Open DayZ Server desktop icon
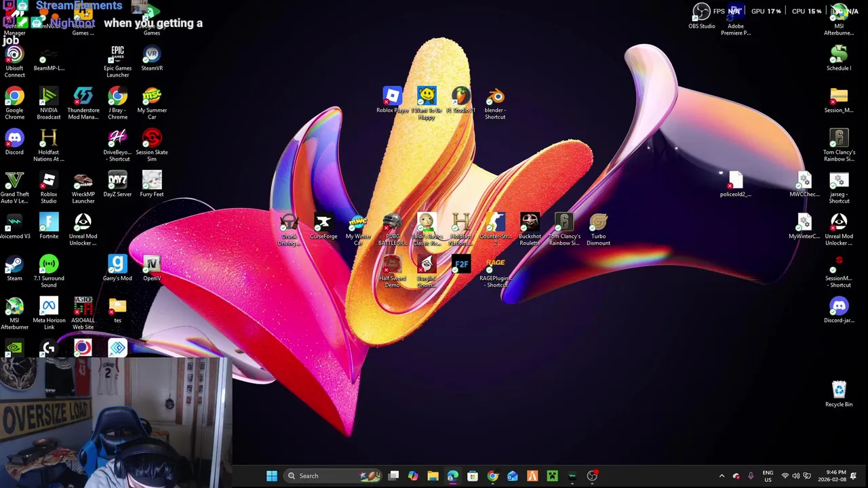Screen dimensions: 868x488 tap(117, 184)
